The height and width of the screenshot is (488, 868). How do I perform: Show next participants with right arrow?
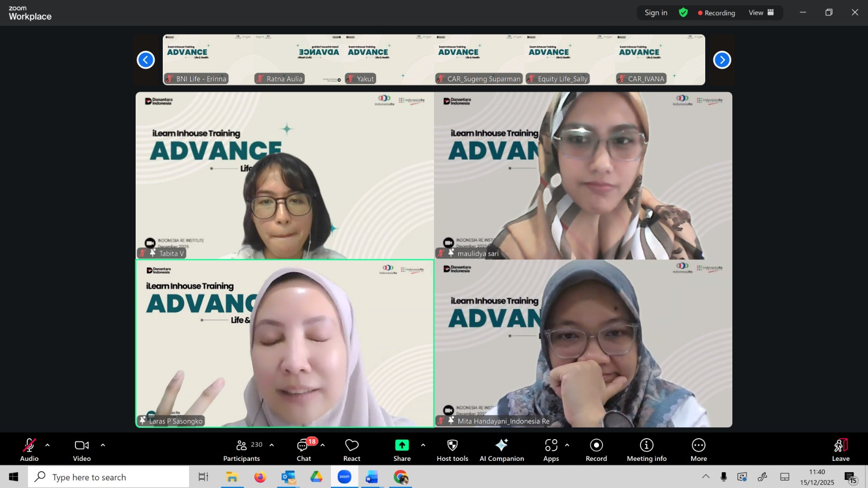pos(722,60)
